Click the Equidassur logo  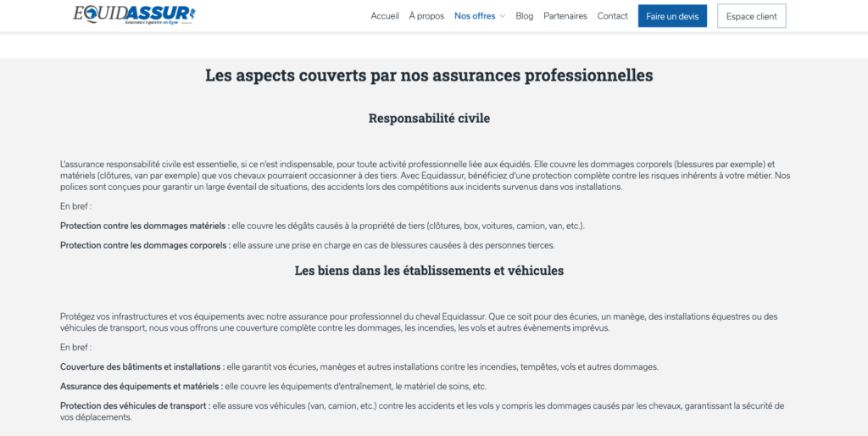pos(135,15)
